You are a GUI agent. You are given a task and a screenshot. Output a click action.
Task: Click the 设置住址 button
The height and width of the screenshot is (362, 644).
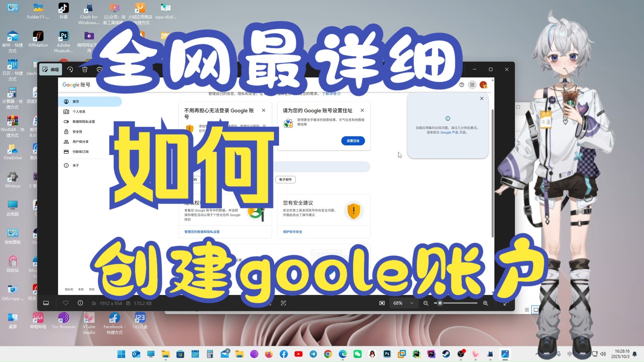[353, 141]
